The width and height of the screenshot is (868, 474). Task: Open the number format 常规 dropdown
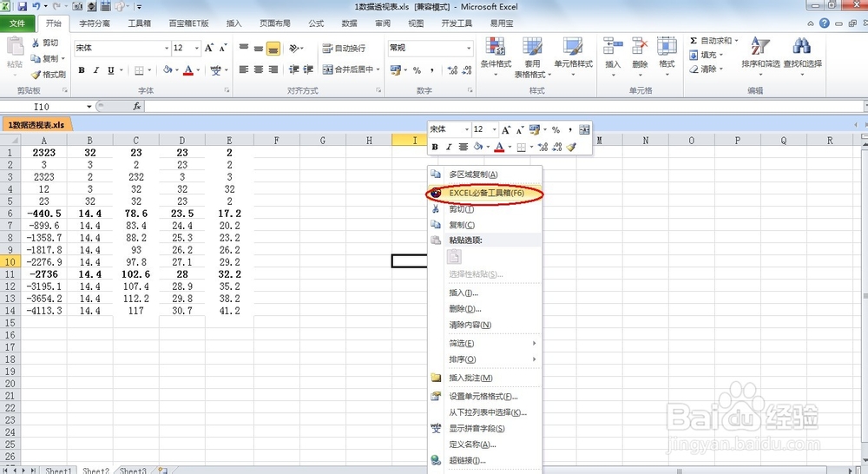click(x=469, y=48)
